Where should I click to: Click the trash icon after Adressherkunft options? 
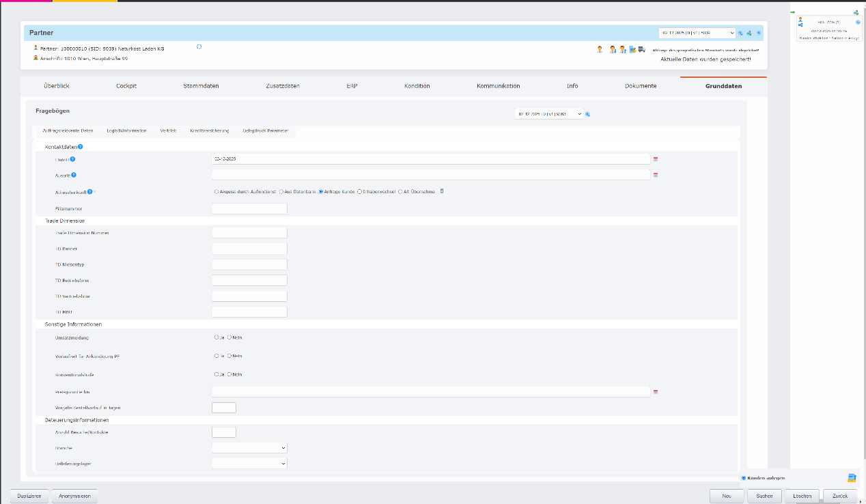(x=442, y=191)
